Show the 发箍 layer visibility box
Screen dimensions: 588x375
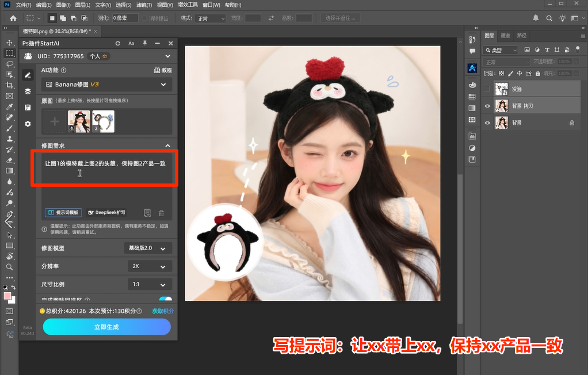(x=487, y=89)
